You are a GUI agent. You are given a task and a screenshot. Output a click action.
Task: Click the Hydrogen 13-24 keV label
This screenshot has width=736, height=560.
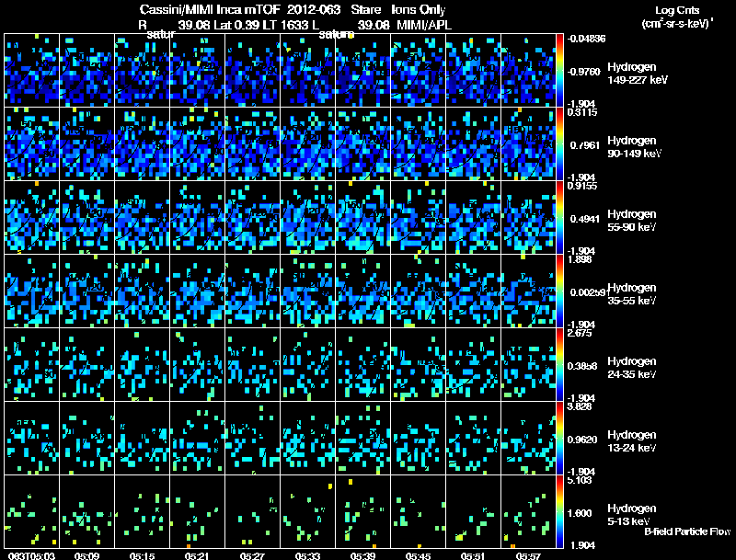(x=632, y=441)
